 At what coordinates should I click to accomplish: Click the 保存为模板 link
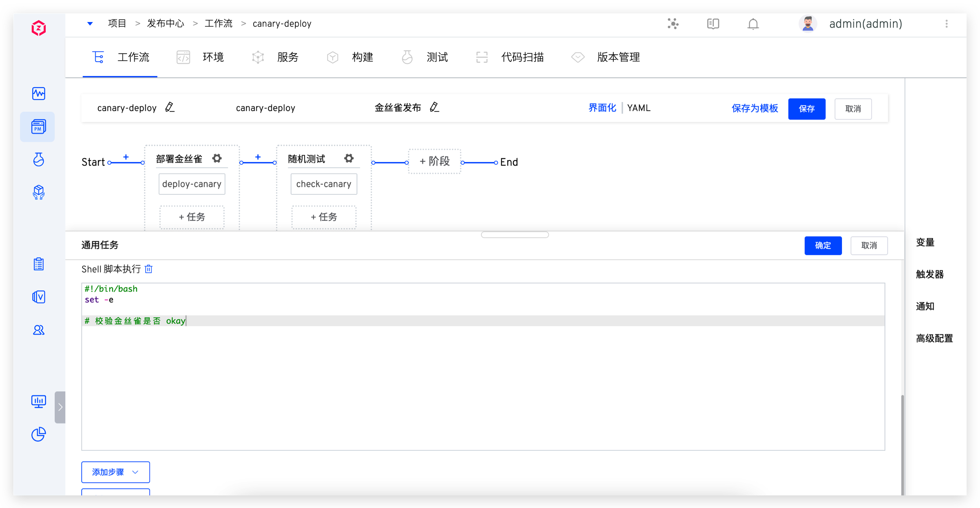755,109
